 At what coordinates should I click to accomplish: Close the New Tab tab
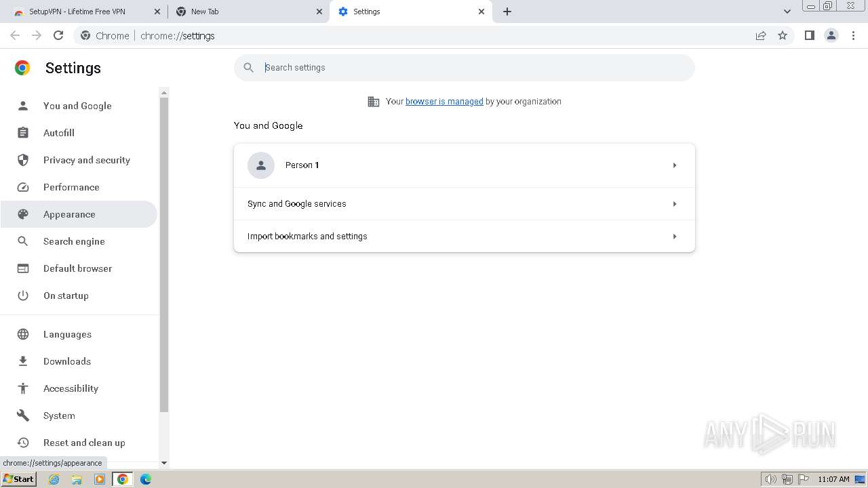(x=319, y=12)
